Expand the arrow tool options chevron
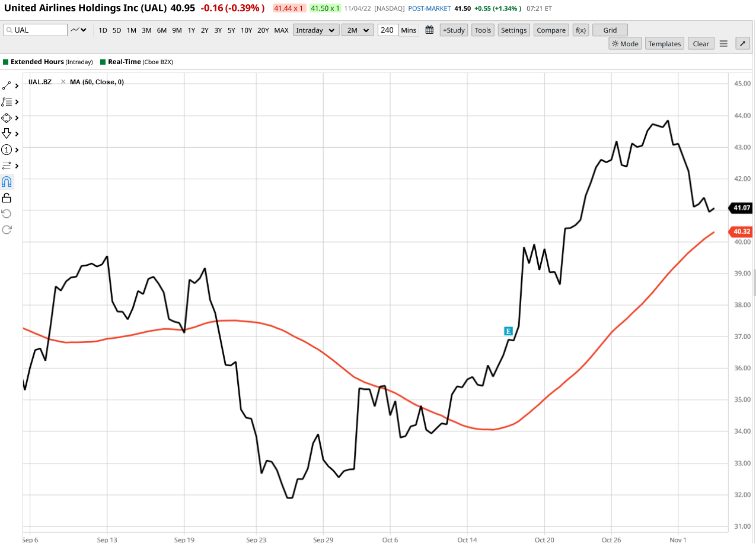Screen dimensions: 756x543 pos(17,134)
